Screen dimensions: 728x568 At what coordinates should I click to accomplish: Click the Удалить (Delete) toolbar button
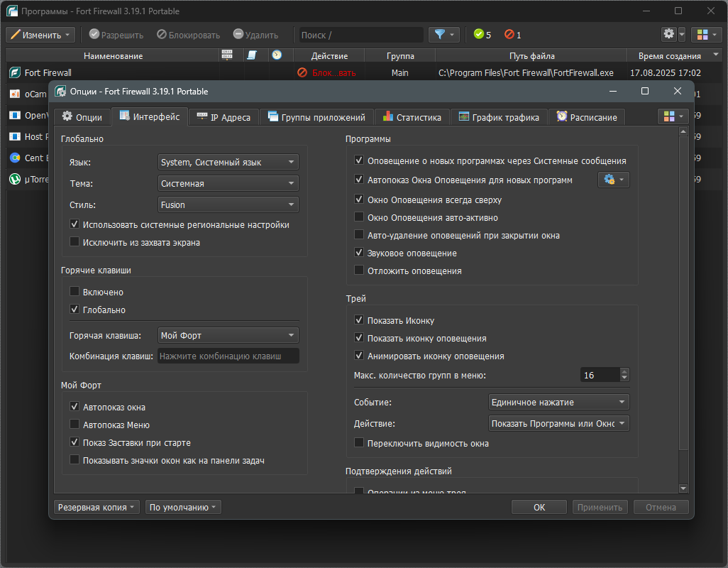pyautogui.click(x=256, y=35)
